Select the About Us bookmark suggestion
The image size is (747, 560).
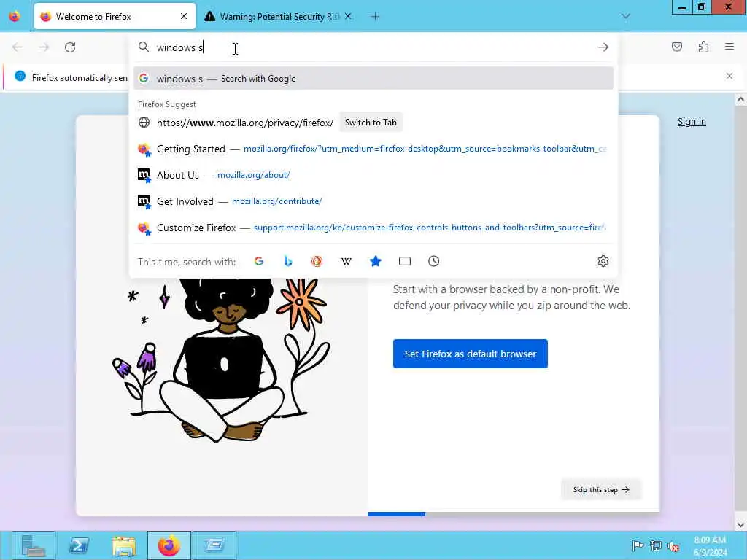click(x=373, y=175)
